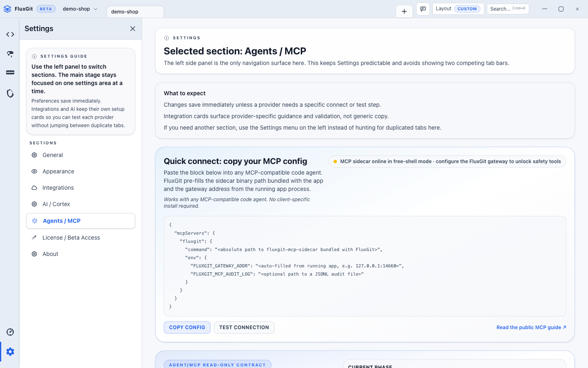The height and width of the screenshot is (368, 588).
Task: Click the FluxGit logo icon
Action: click(x=7, y=9)
